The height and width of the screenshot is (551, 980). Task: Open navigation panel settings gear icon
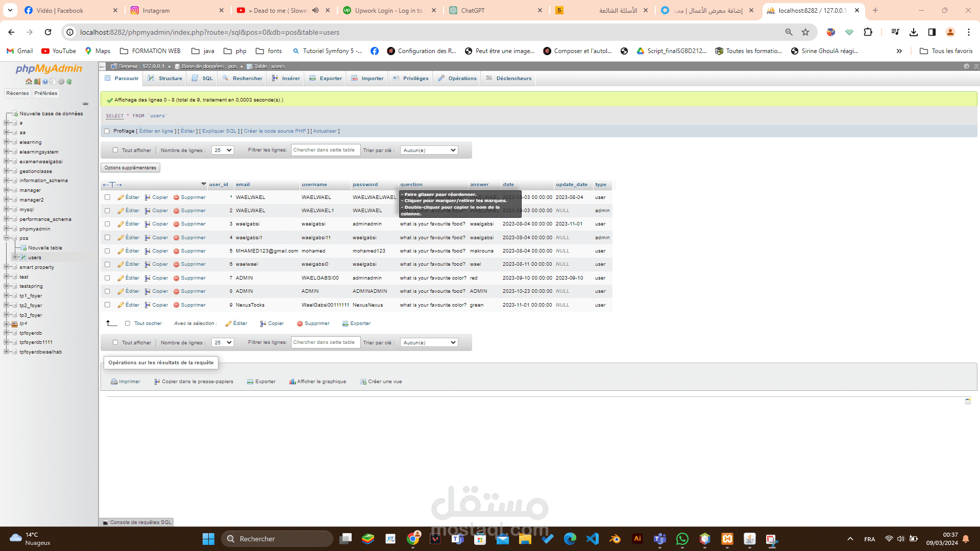click(61, 82)
